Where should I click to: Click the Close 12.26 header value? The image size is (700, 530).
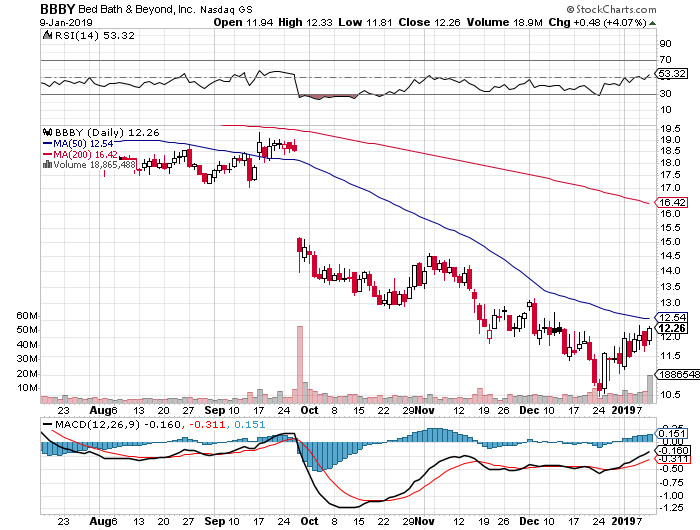tap(429, 22)
